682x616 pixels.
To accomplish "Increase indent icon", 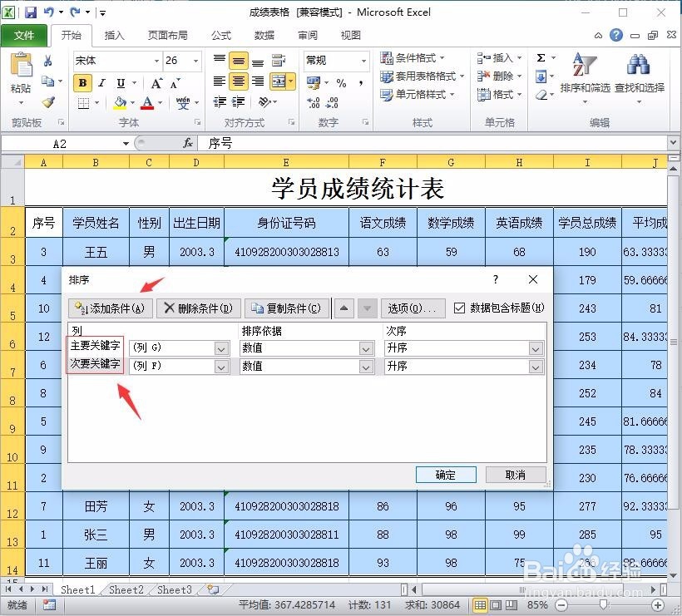I will pos(239,102).
